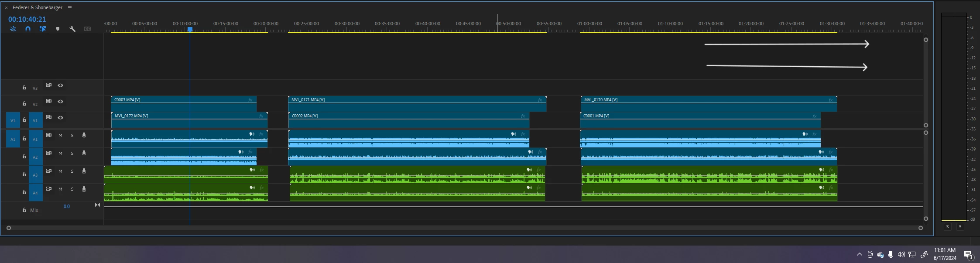Viewport: 980px width, 263px height.
Task: Select the C0002.MP4 video clip
Action: pos(409,120)
